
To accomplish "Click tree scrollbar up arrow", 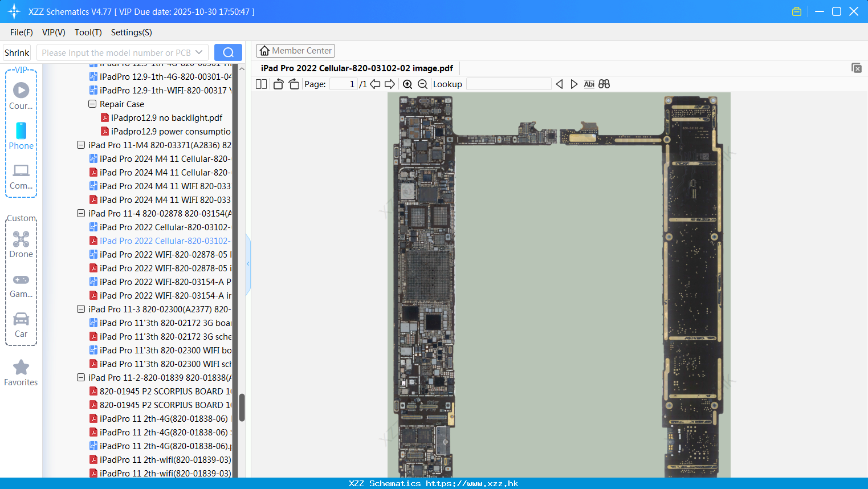I will [242, 68].
